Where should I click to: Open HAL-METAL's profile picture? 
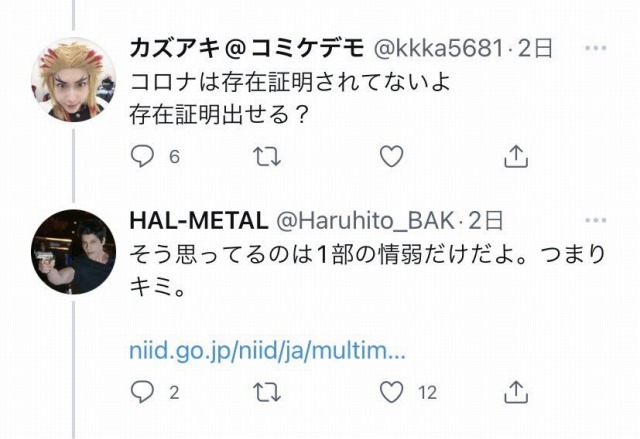tap(73, 252)
